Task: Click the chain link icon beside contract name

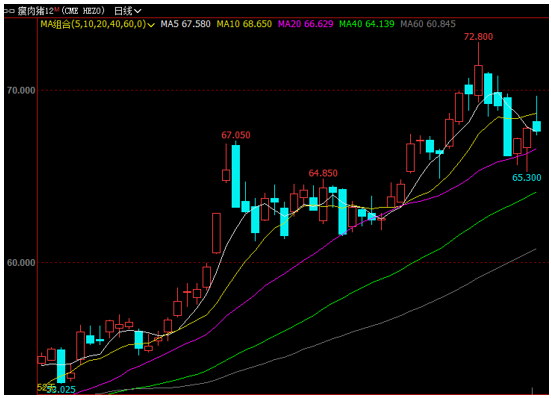Action: 10,11
